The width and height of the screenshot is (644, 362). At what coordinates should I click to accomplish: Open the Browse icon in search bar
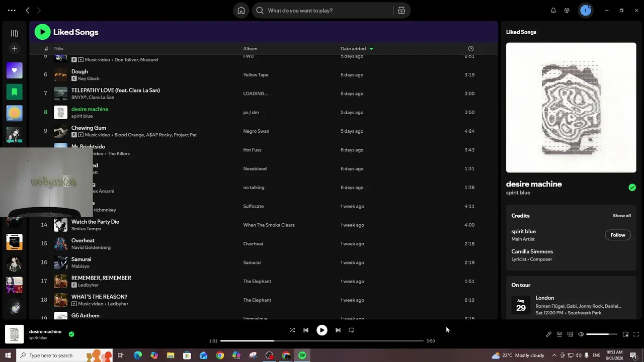coord(401,11)
